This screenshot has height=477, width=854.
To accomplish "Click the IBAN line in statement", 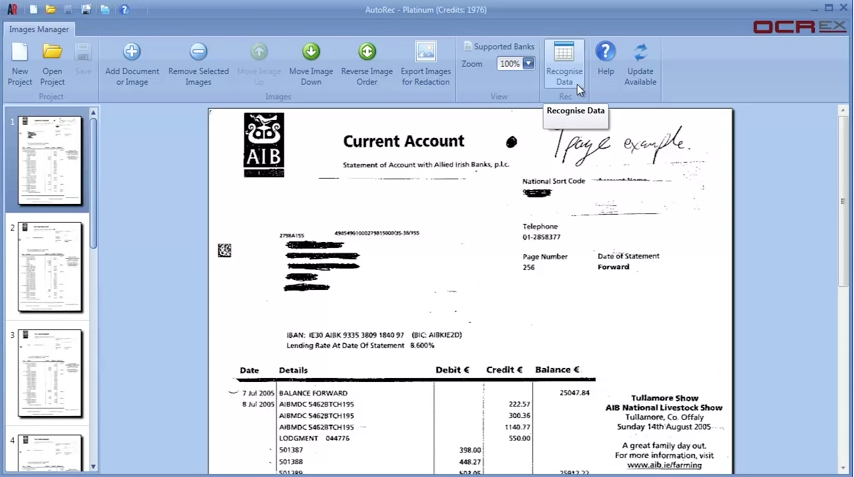I will click(374, 335).
